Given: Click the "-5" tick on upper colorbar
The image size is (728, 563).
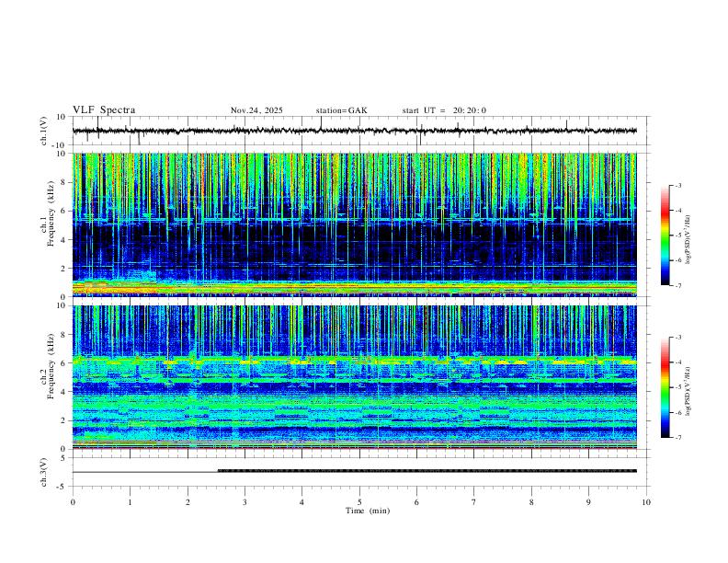Looking at the screenshot, I should point(678,236).
